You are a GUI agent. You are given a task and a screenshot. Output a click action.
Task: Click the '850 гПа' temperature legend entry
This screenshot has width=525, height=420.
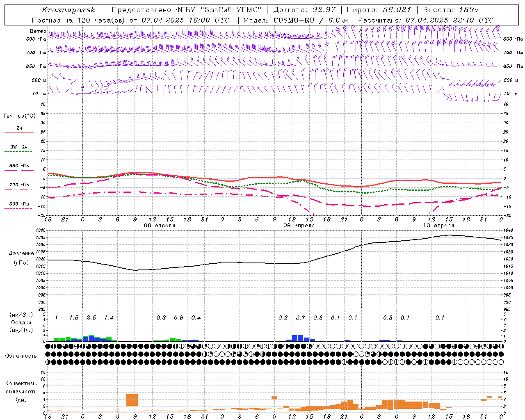coord(19,166)
